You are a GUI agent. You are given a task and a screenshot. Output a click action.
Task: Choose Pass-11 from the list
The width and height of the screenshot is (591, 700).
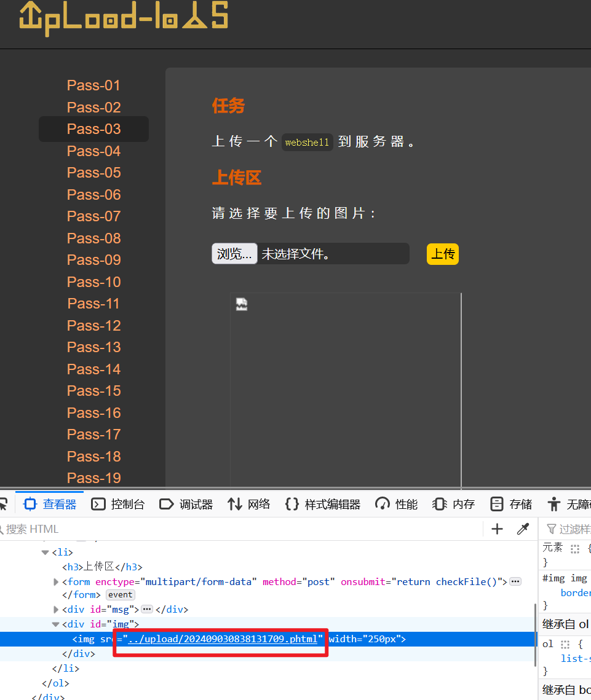tap(94, 304)
